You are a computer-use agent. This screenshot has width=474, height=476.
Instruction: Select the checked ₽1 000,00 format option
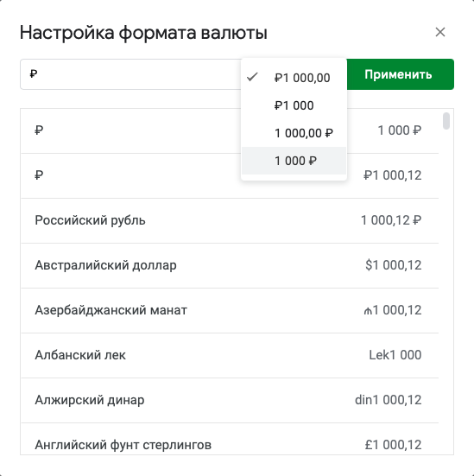(x=294, y=78)
